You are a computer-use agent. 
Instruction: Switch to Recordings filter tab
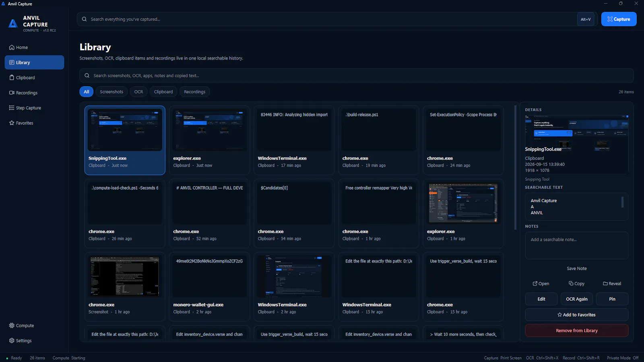[194, 92]
